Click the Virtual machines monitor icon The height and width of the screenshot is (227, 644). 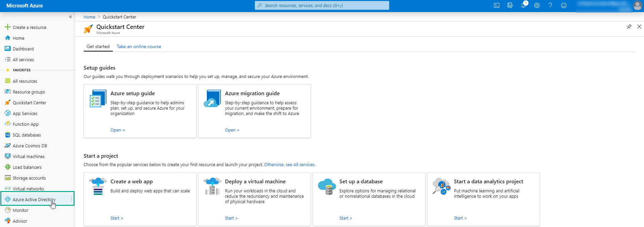[x=8, y=156]
